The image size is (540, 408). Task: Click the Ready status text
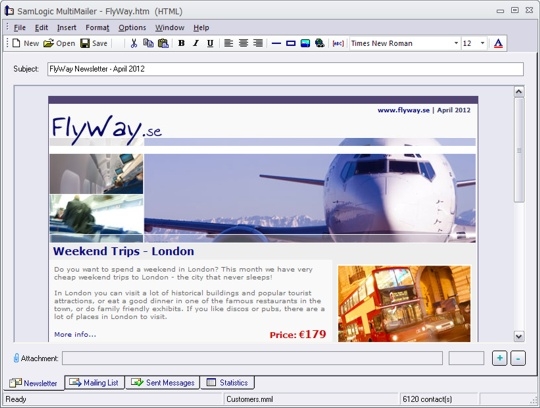click(x=16, y=399)
